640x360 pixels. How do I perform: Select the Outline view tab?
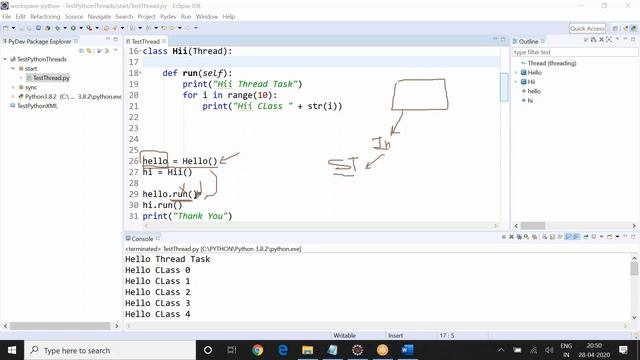coord(528,41)
